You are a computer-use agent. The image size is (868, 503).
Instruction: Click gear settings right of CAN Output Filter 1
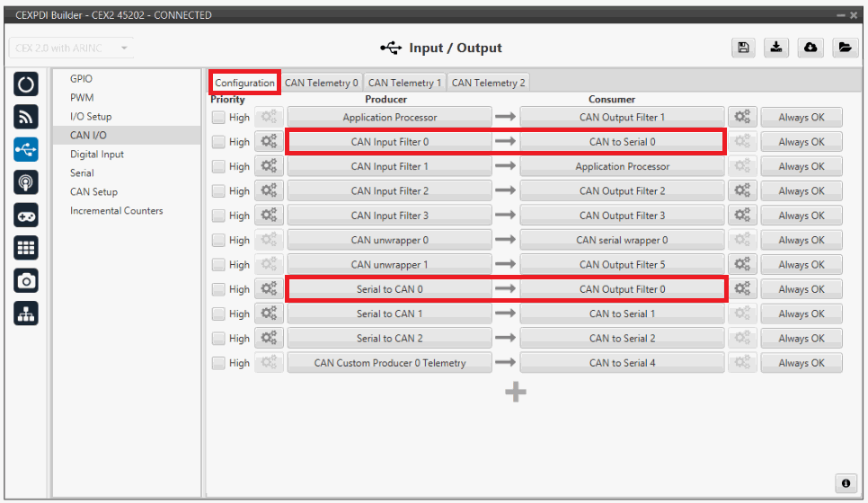tap(741, 118)
